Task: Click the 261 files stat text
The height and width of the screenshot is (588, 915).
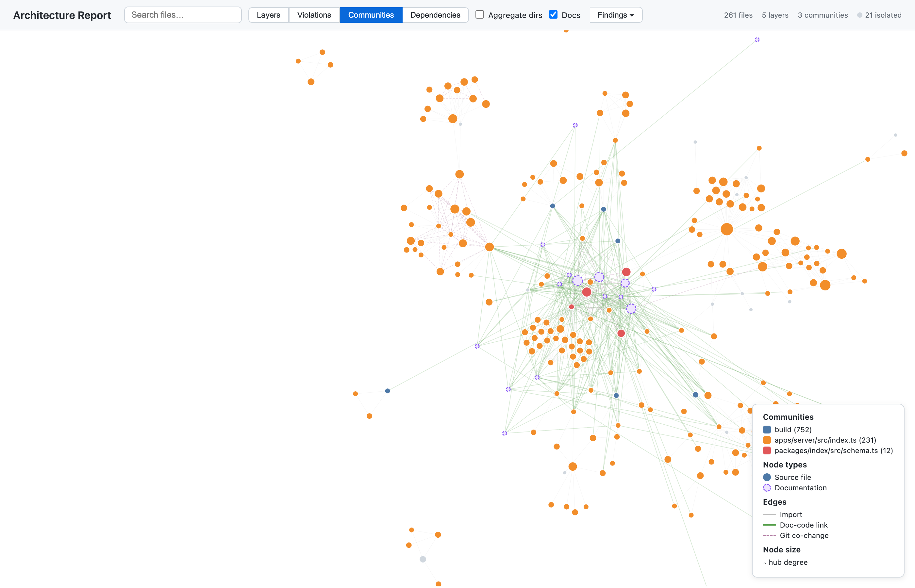Action: (738, 15)
